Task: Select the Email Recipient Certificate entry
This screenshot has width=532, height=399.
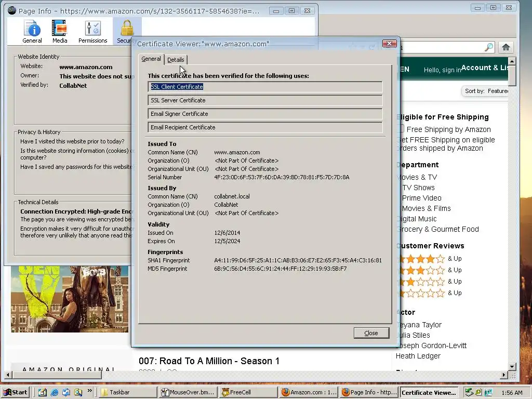Action: click(x=265, y=128)
